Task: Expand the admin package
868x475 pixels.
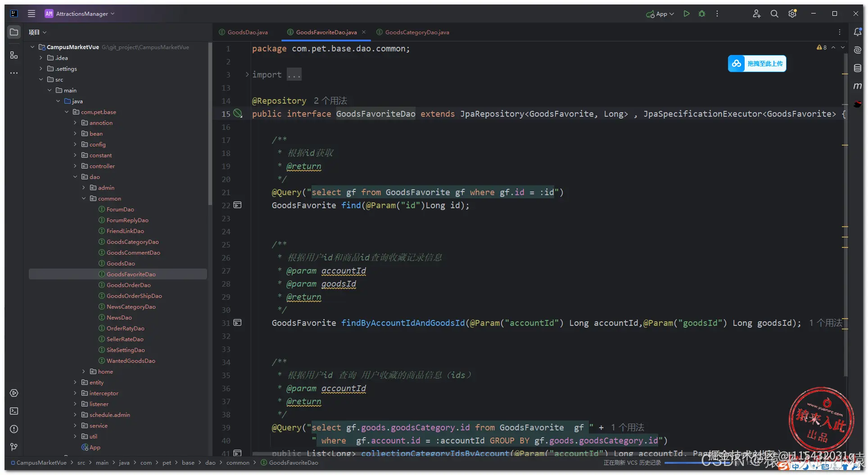Action: tap(84, 187)
